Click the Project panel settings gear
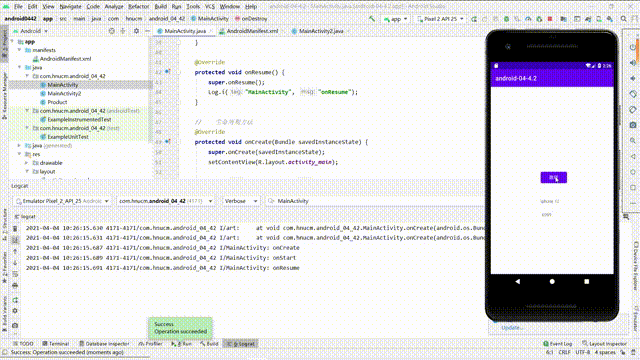Image resolution: width=640 pixels, height=360 pixels. [x=136, y=31]
